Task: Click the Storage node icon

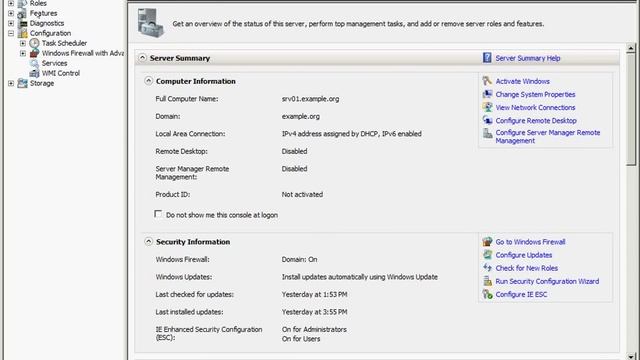Action: 22,83
